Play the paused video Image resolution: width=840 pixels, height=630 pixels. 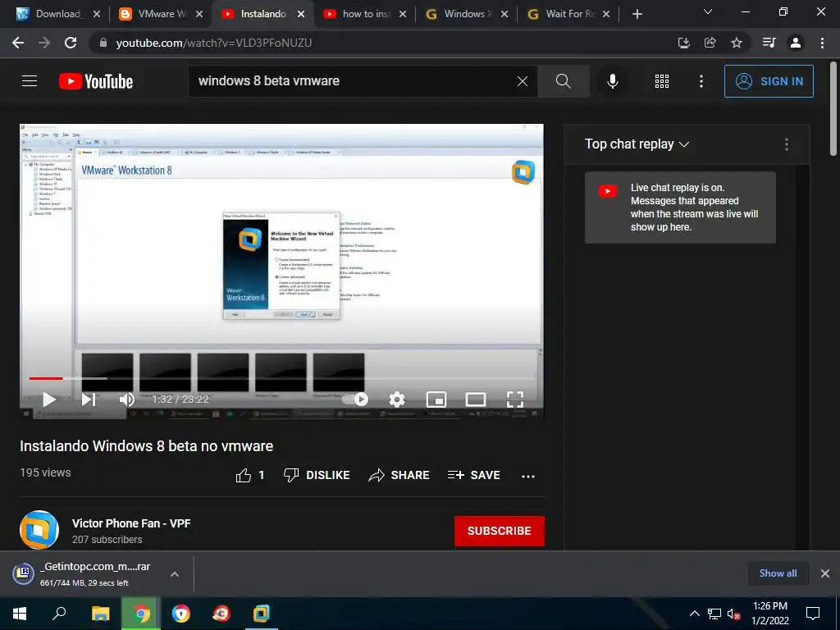pos(48,399)
